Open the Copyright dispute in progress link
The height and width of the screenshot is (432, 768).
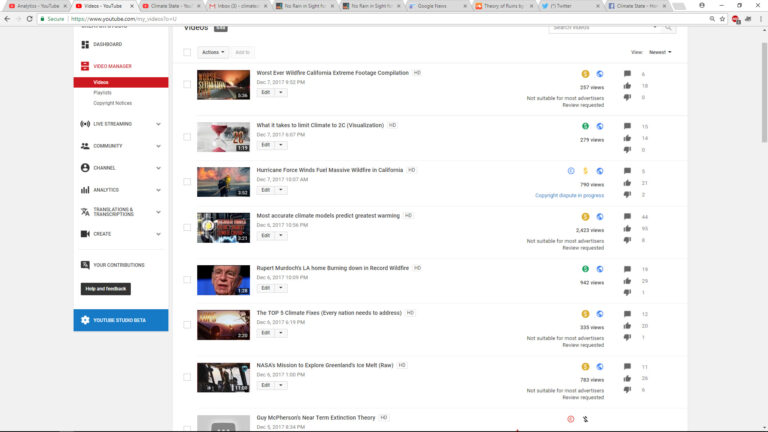[569, 195]
